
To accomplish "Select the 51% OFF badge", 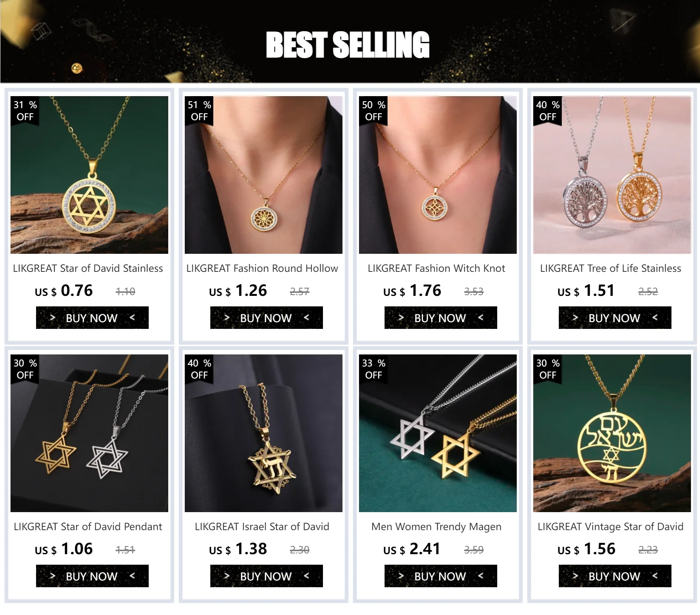I will pos(199,111).
